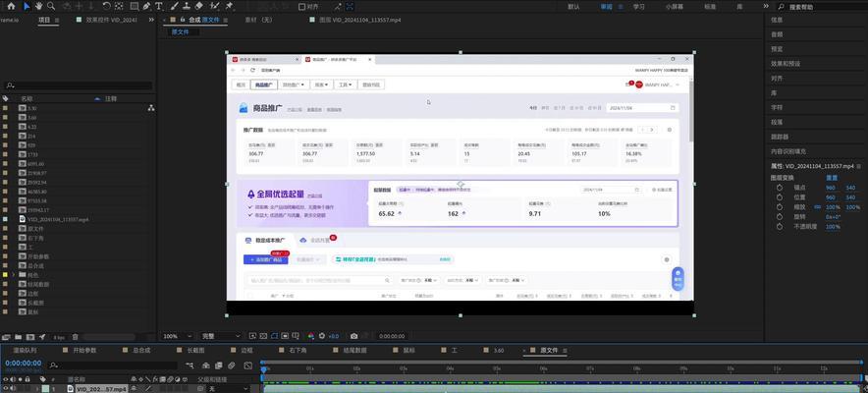The height and width of the screenshot is (393, 868).
Task: Open the 内容识别填充 panel
Action: tap(788, 151)
